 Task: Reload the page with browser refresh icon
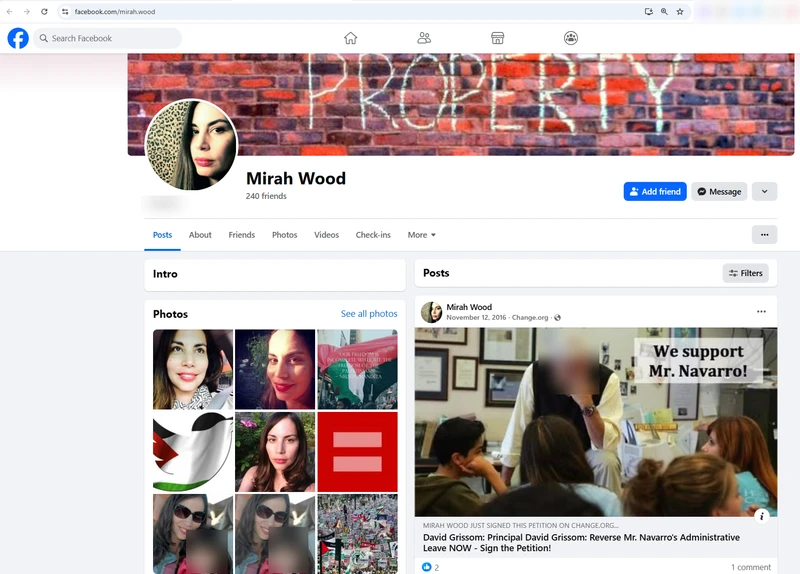coord(44,12)
